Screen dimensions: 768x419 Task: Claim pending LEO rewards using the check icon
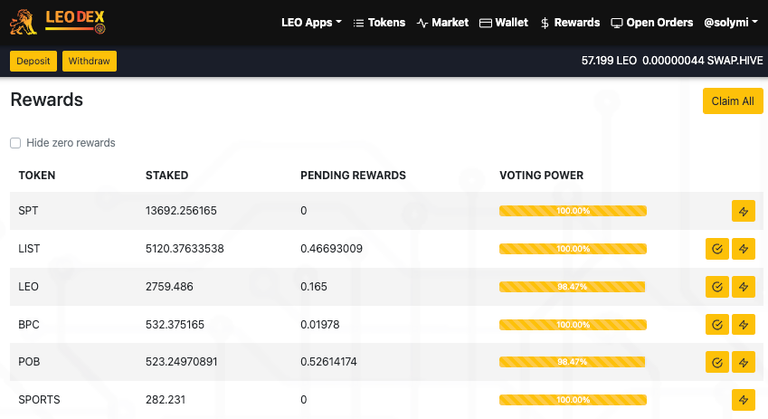tap(717, 287)
